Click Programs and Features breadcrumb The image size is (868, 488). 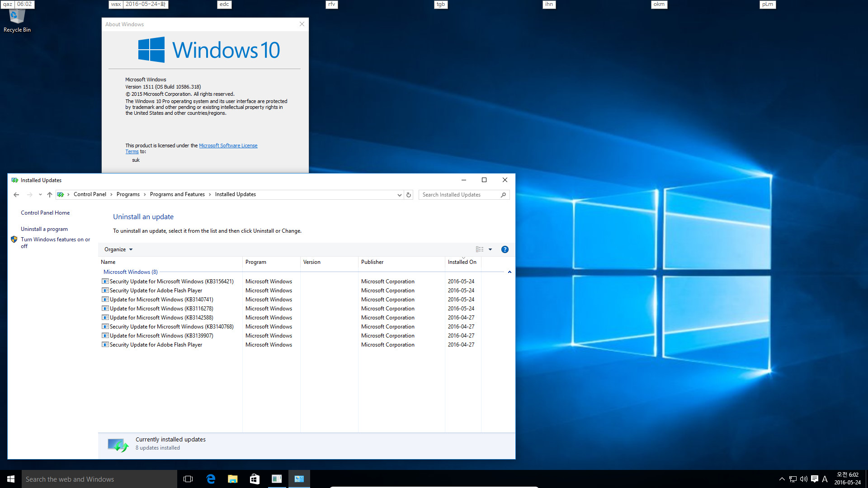[x=177, y=194]
